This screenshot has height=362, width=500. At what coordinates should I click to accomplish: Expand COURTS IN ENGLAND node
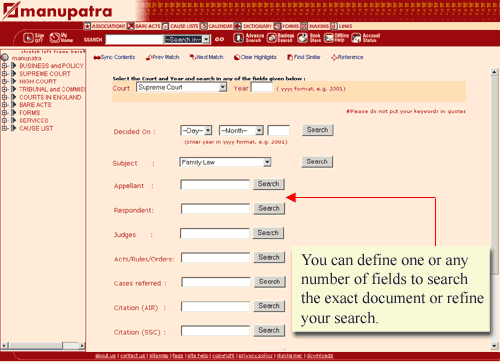4,97
